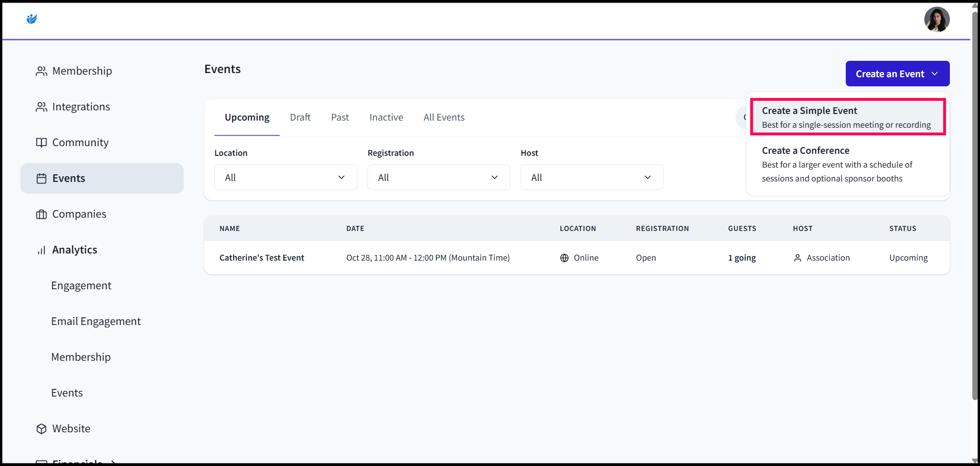Open Membership under Analytics
980x466 pixels.
point(81,357)
